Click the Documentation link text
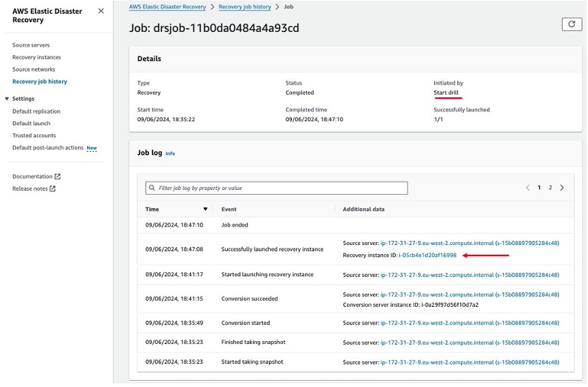The image size is (588, 387). [x=32, y=177]
